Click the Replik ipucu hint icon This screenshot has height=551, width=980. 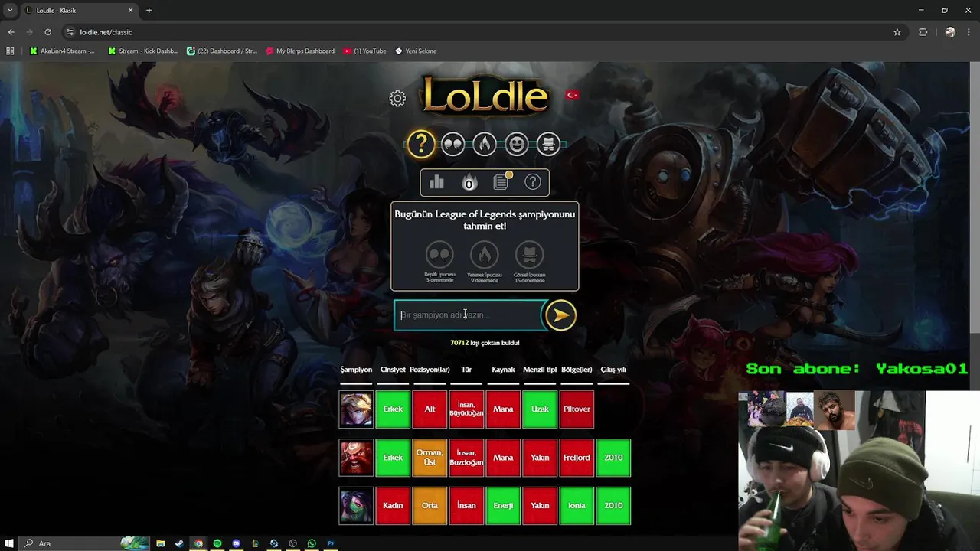(439, 254)
